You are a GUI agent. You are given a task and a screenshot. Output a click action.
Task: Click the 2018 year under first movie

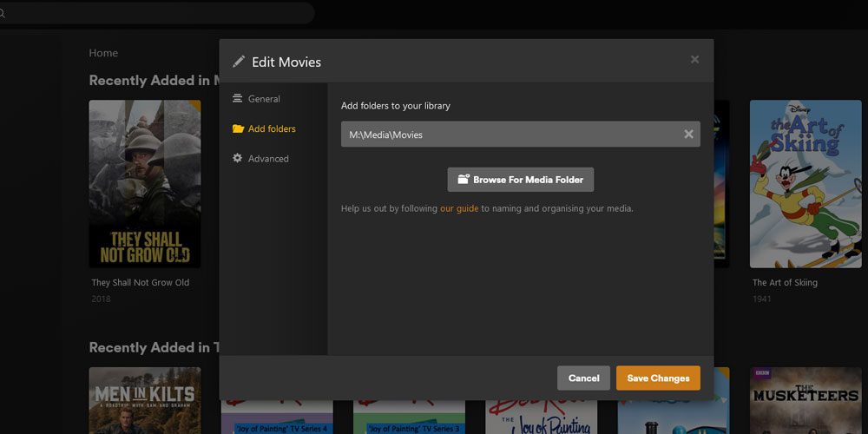[102, 299]
